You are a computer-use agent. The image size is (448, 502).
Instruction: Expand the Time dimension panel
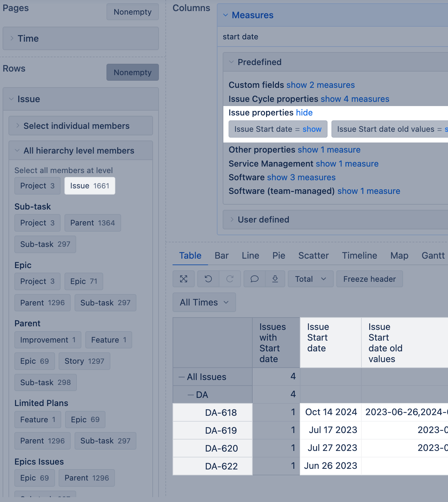pos(81,38)
